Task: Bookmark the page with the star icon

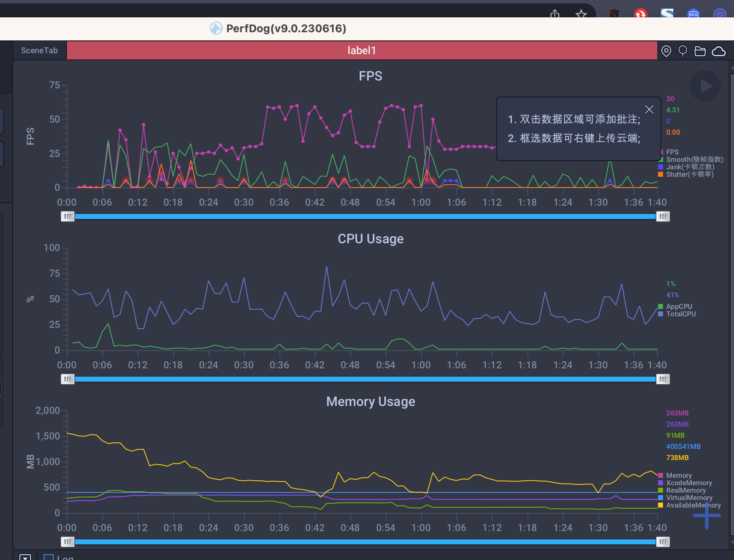Action: point(581,14)
